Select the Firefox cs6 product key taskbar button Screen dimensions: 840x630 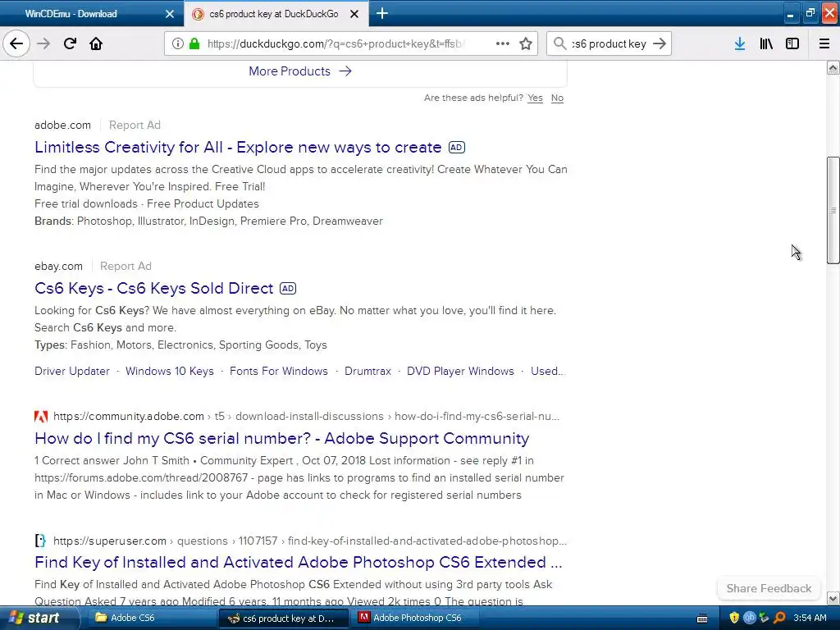pos(284,619)
